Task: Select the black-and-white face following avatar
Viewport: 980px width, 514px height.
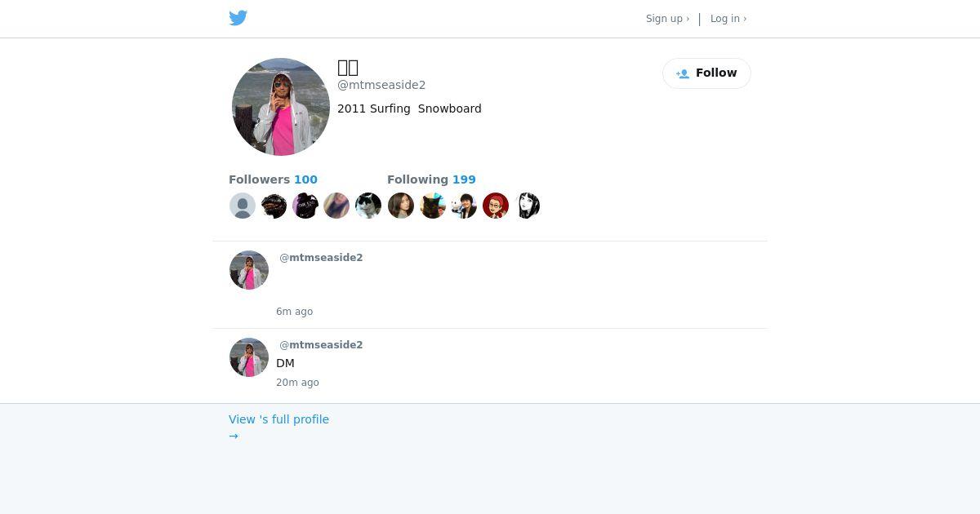Action: tap(528, 206)
